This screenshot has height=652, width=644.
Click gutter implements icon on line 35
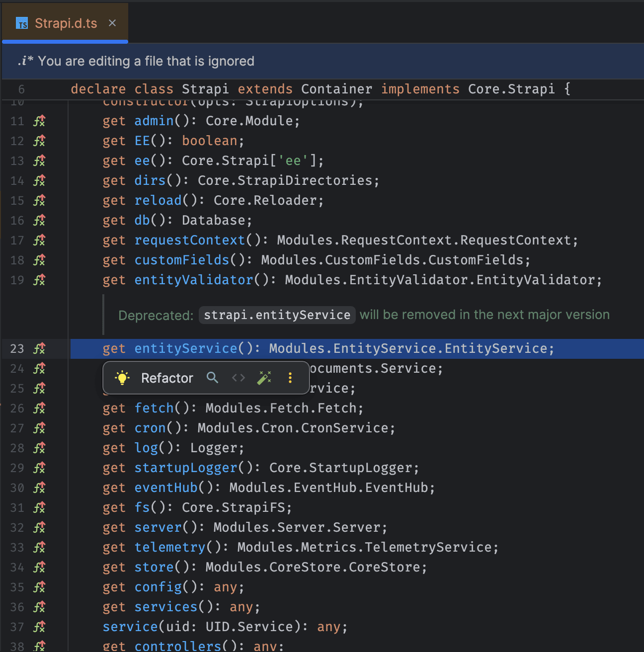(39, 586)
